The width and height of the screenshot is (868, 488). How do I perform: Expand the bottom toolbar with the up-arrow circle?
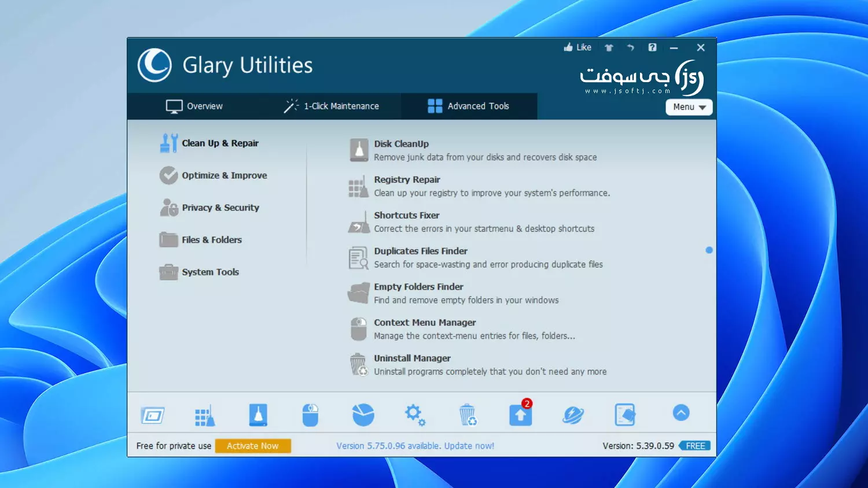point(681,413)
